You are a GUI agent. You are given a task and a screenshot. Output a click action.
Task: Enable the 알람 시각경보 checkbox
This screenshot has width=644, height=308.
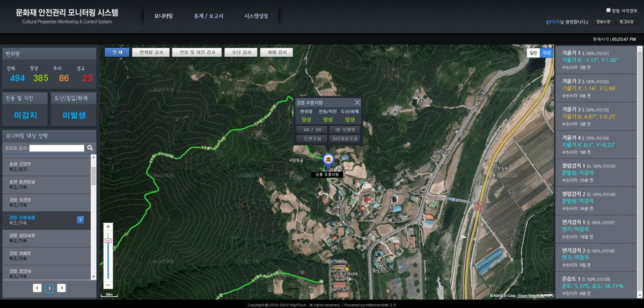coord(609,10)
